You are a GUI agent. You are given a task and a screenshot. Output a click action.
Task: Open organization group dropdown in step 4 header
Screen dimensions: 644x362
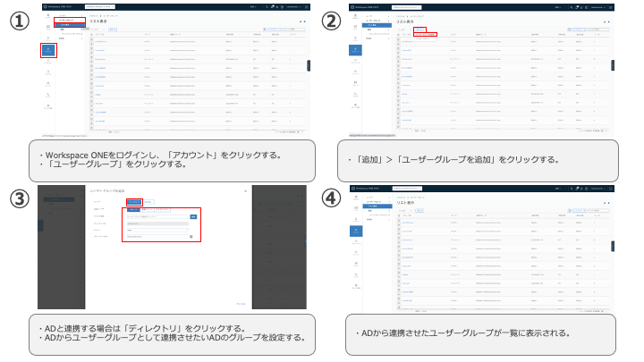click(407, 189)
